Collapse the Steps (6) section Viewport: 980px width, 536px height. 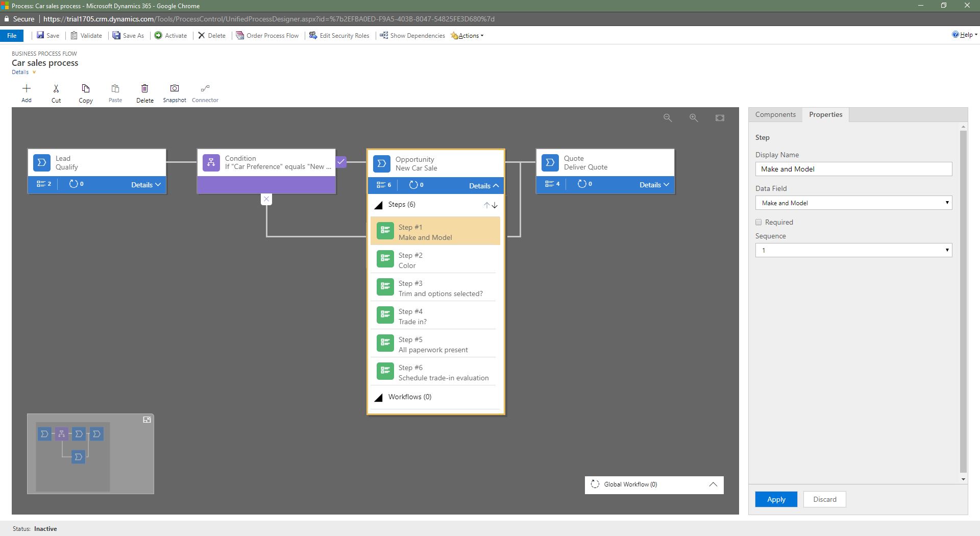378,205
